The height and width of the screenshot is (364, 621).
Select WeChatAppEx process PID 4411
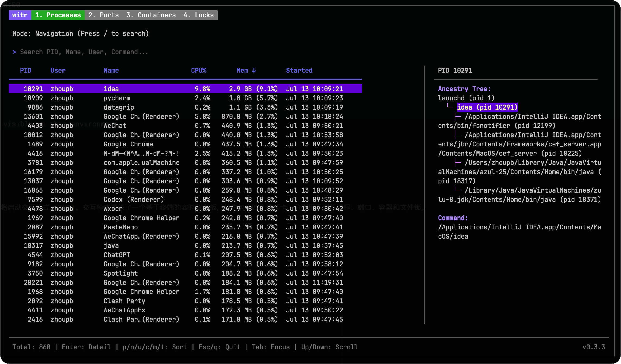pos(185,310)
